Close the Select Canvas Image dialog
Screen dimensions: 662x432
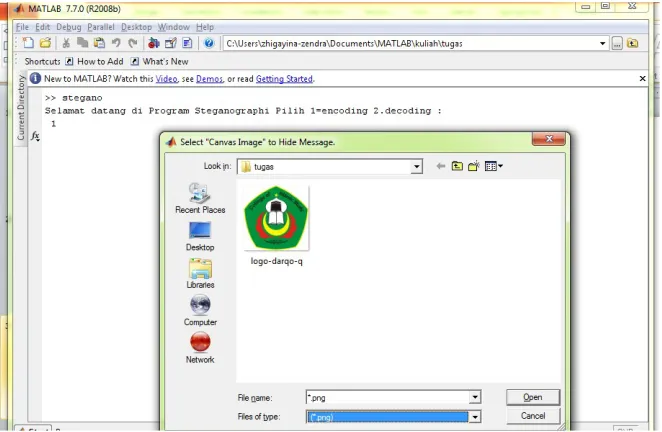[x=548, y=139]
